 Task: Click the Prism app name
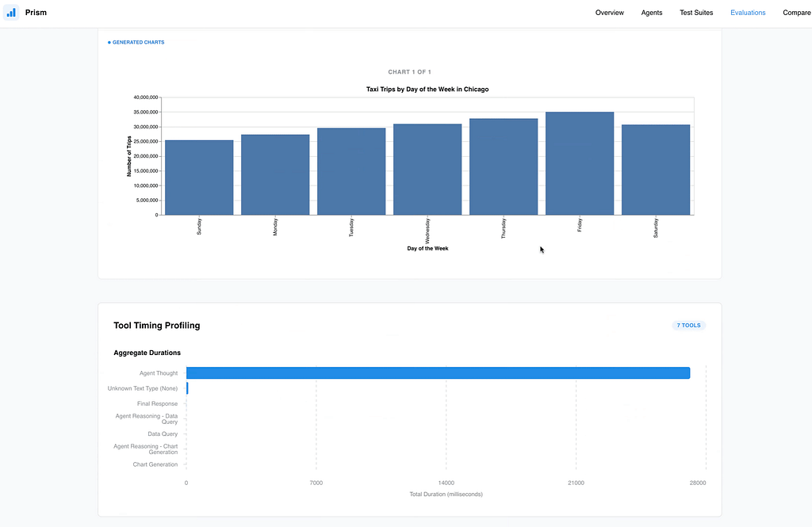[36, 13]
